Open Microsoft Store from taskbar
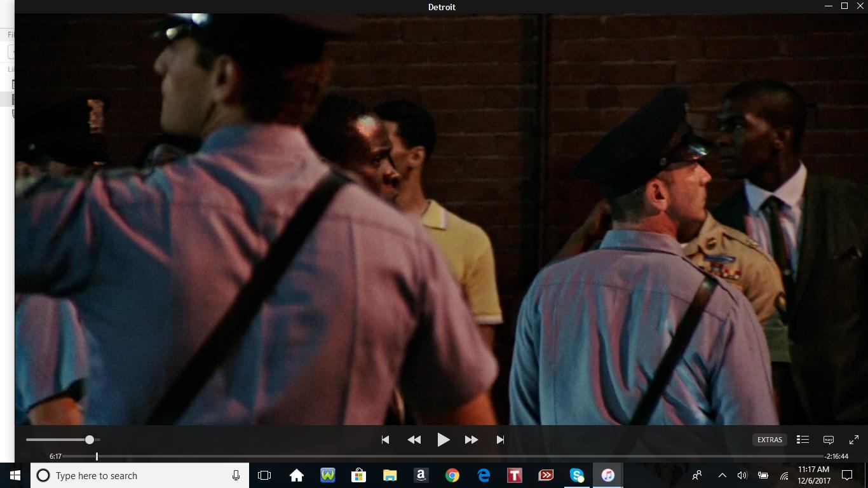The image size is (868, 488). pyautogui.click(x=358, y=475)
